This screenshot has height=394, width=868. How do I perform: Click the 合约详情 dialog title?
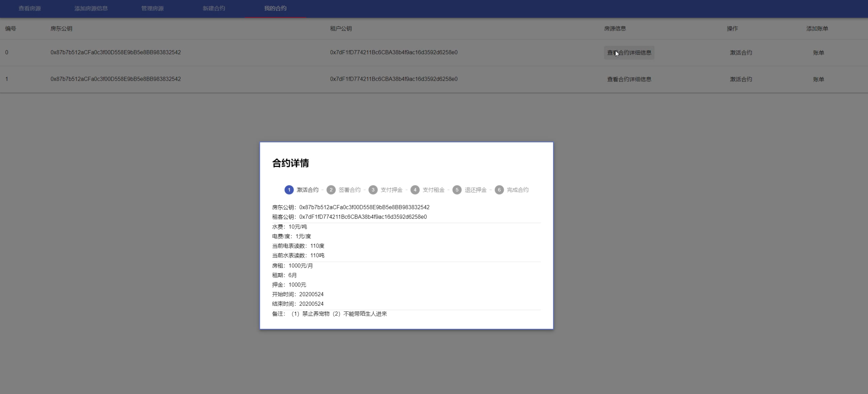pyautogui.click(x=290, y=163)
